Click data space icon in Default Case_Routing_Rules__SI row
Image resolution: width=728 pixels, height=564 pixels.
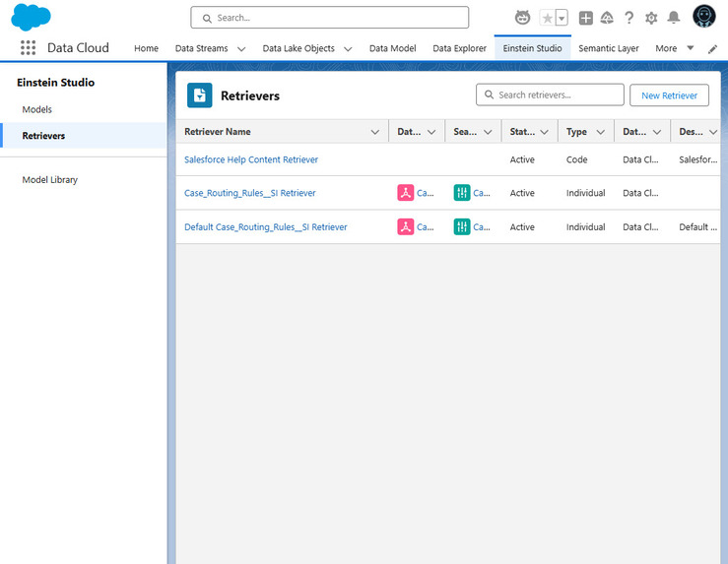405,226
